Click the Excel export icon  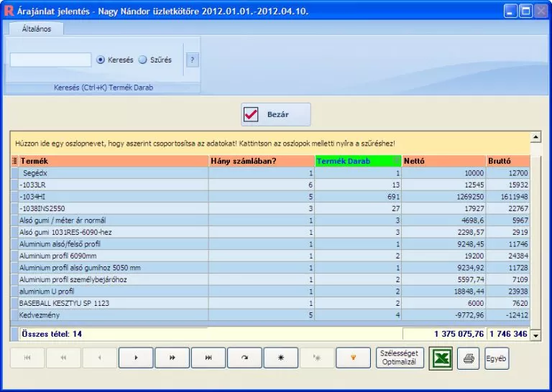[441, 358]
